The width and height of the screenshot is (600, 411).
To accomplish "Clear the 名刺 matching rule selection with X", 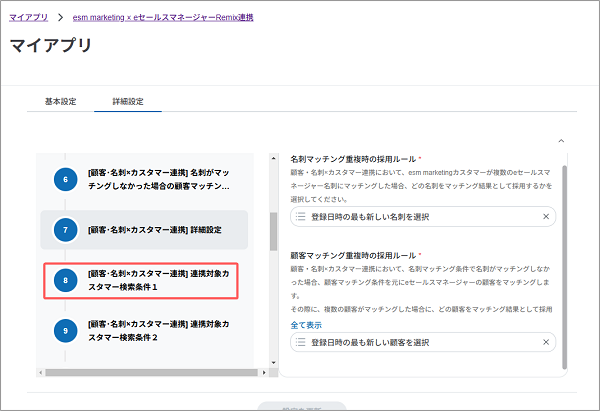I will click(546, 217).
